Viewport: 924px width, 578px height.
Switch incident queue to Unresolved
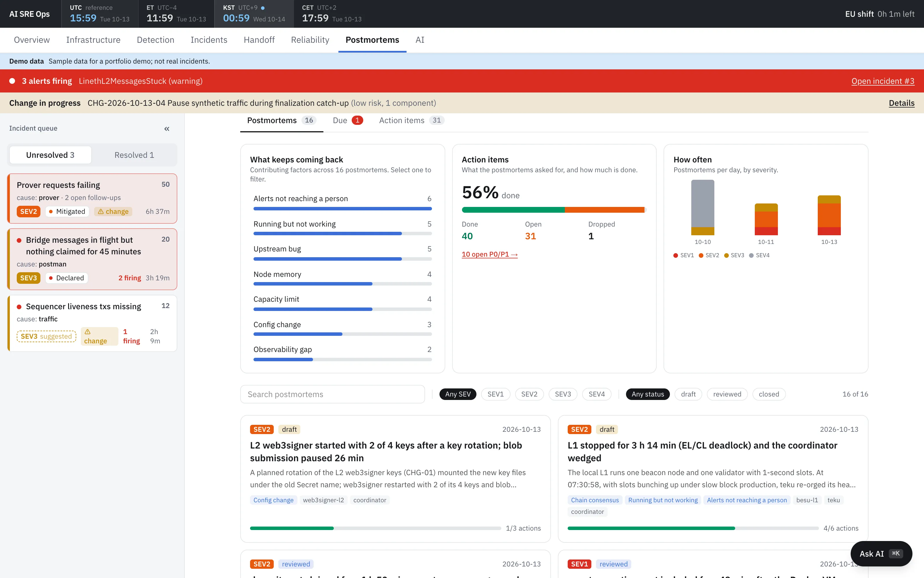point(51,155)
